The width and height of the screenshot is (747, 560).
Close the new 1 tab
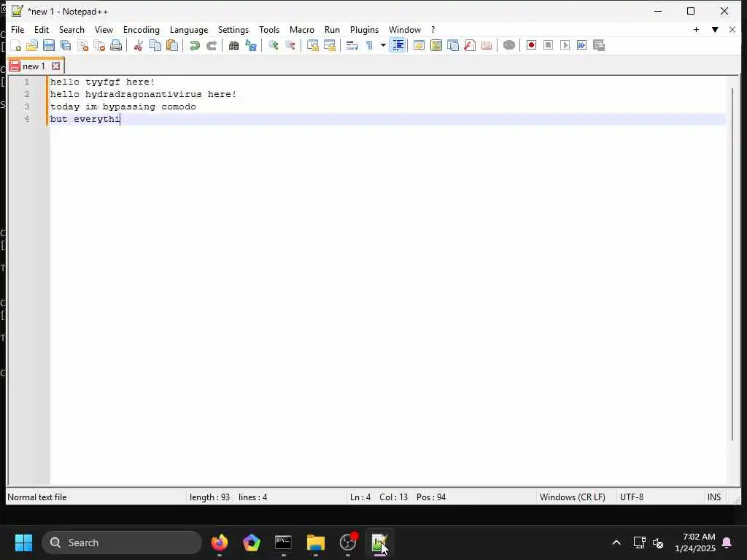(x=55, y=66)
